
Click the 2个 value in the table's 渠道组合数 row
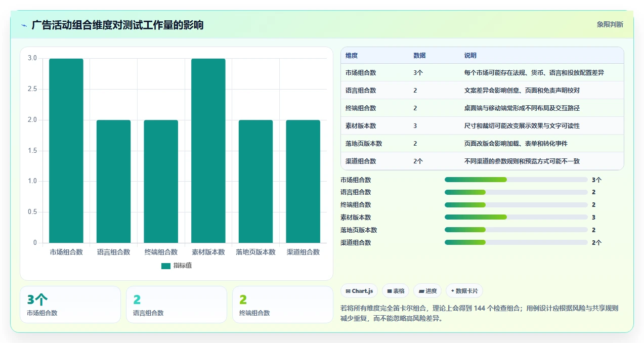pyautogui.click(x=418, y=161)
